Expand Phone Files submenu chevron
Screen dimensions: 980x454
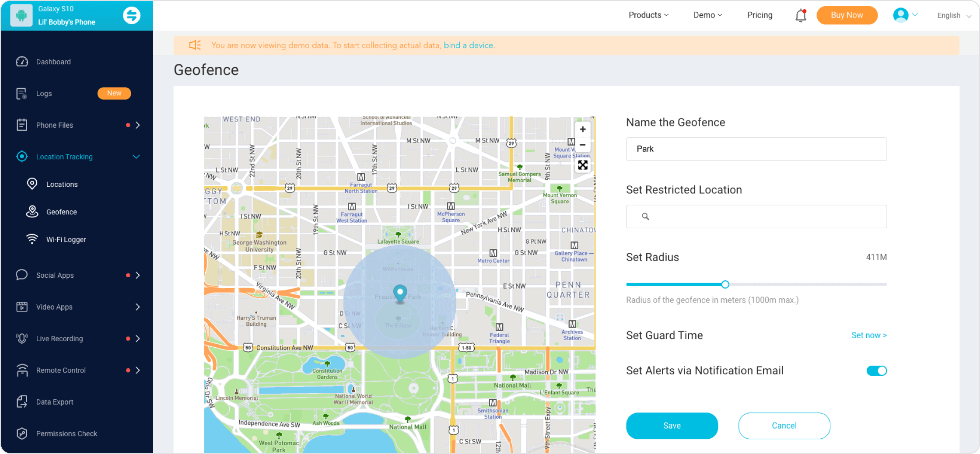[138, 125]
